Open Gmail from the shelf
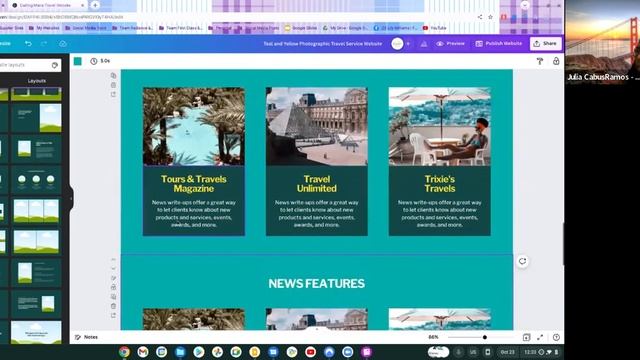The image size is (640, 360). tap(143, 352)
